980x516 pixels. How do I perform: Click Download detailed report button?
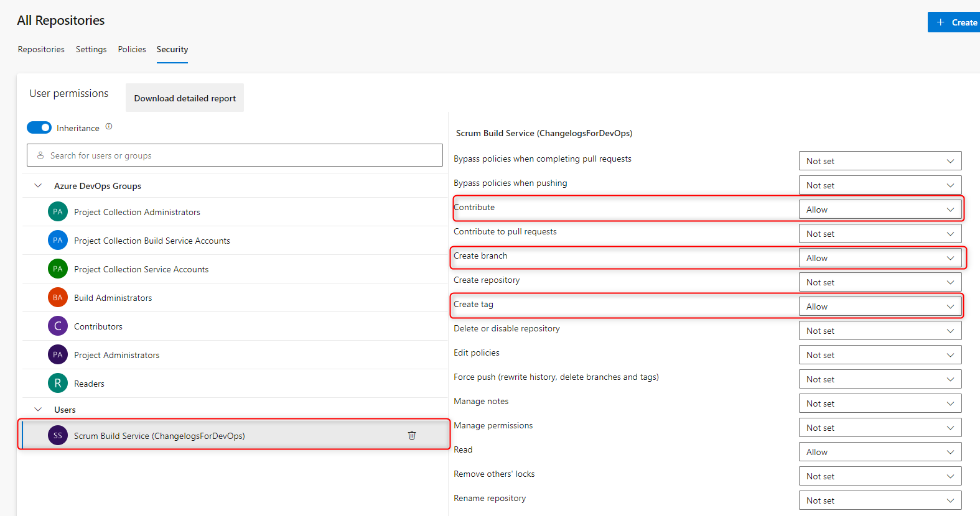click(x=185, y=98)
